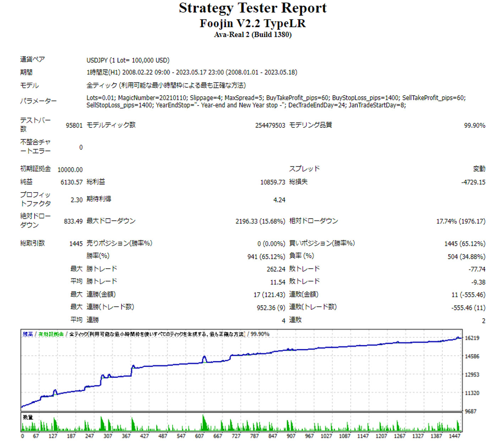Click "USDJPY (1 Lot= 100,000 USD)" value
The width and height of the screenshot is (504, 444).
pos(128,60)
